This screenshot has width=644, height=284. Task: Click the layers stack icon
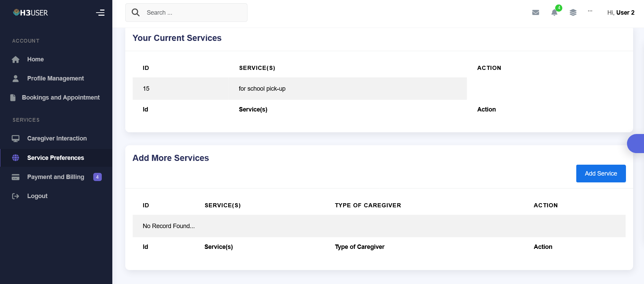point(573,13)
